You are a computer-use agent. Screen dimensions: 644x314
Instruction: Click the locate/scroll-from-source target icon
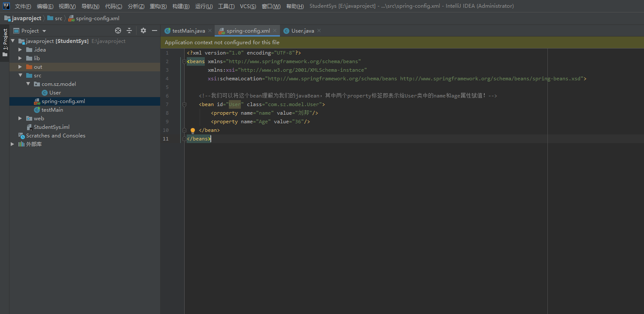[x=118, y=30]
